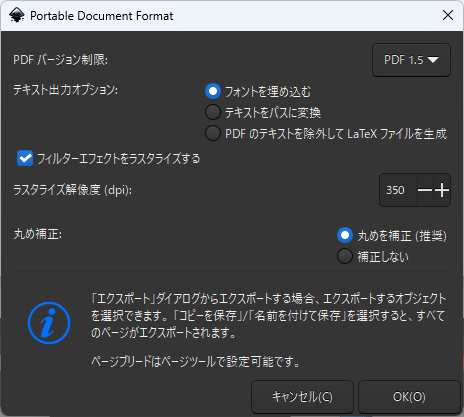Image resolution: width=464 pixels, height=417 pixels.
Task: Open the PDF 1.5 version dropdown
Action: point(411,60)
